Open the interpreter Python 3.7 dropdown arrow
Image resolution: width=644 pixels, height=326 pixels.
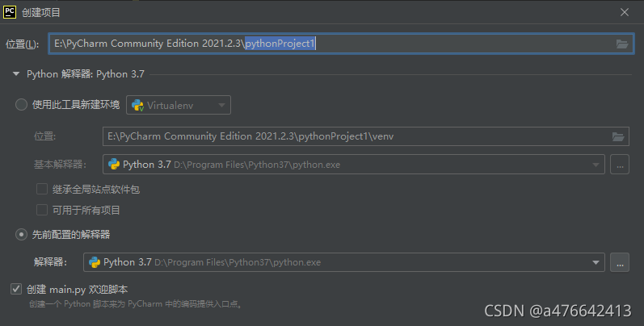pos(596,262)
